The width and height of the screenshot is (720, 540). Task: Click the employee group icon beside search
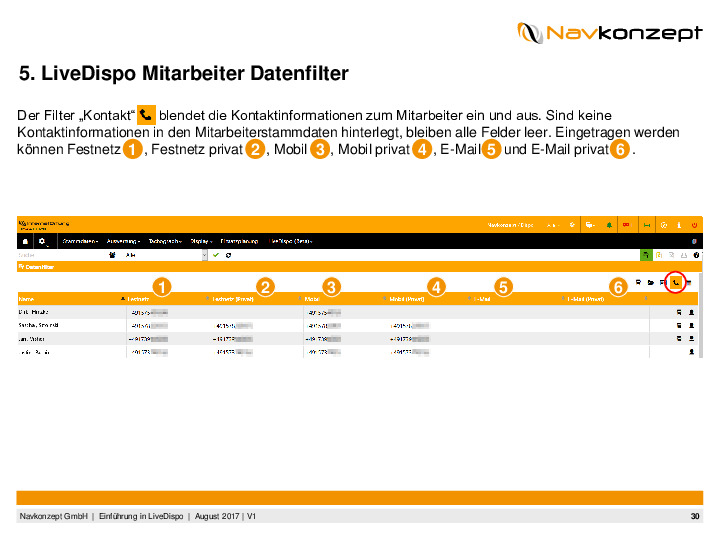112,255
